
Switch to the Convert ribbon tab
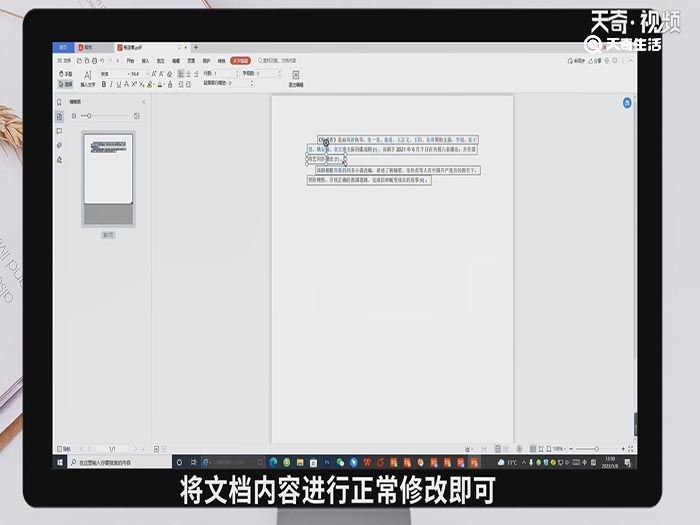coord(221,60)
